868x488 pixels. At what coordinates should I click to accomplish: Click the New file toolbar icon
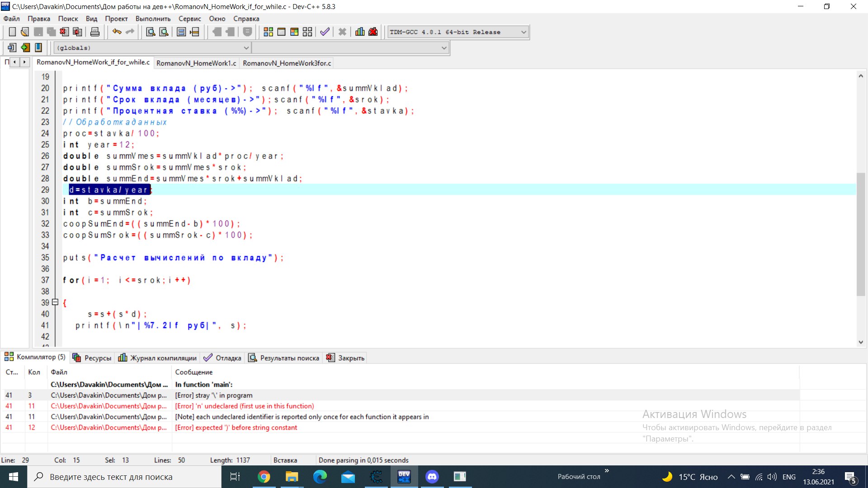click(12, 32)
